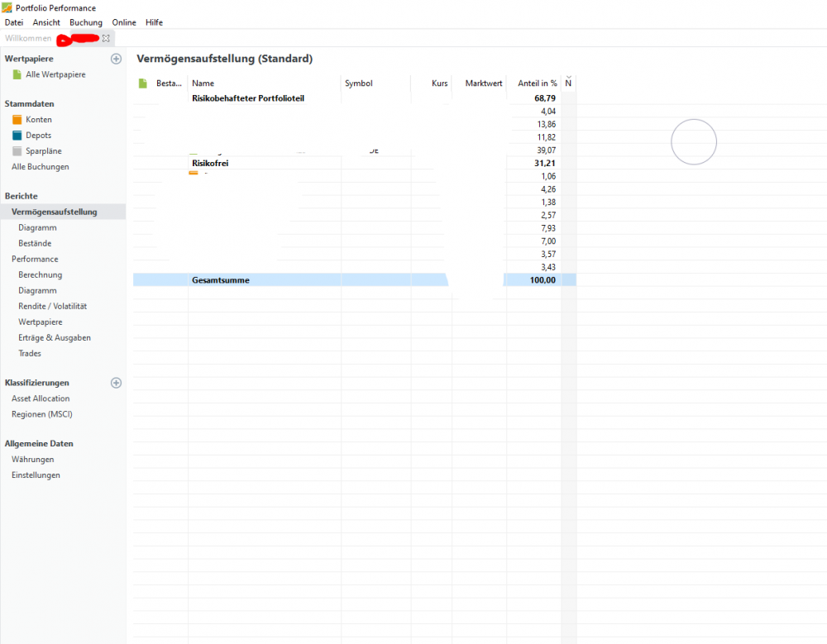Sort by Besta... column header
This screenshot has height=644, width=827.
(x=169, y=83)
